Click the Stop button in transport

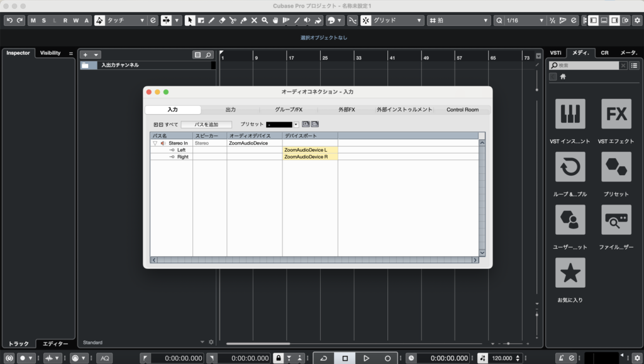345,358
